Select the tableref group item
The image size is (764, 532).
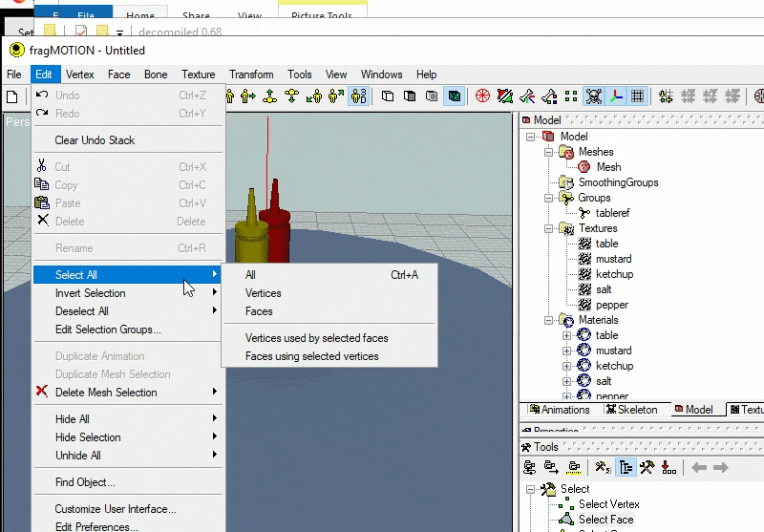tap(612, 213)
